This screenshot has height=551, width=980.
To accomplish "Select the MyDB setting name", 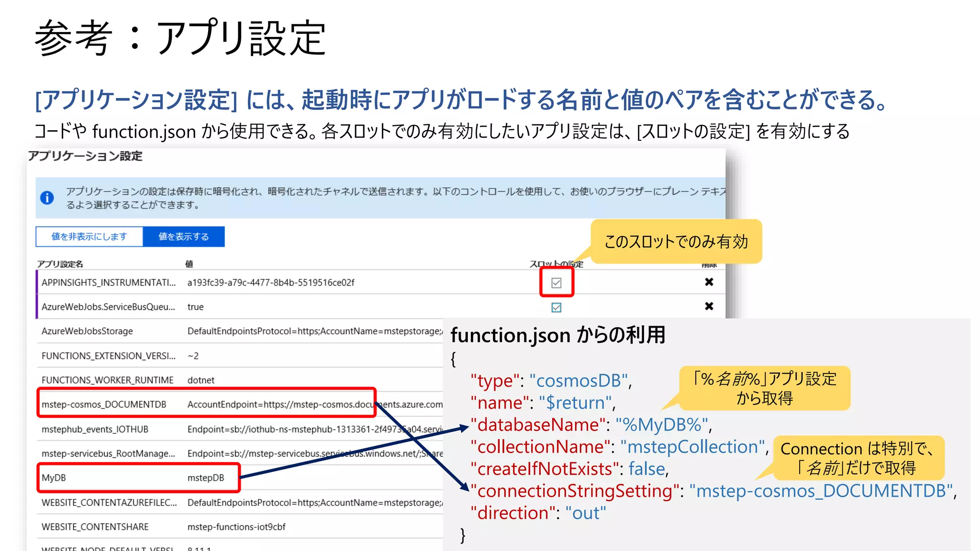I will [54, 477].
